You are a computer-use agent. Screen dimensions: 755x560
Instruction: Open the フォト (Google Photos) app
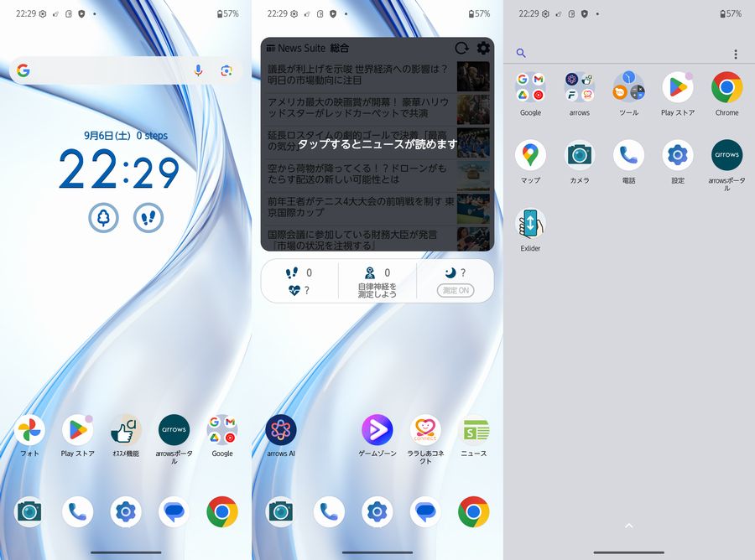29,430
